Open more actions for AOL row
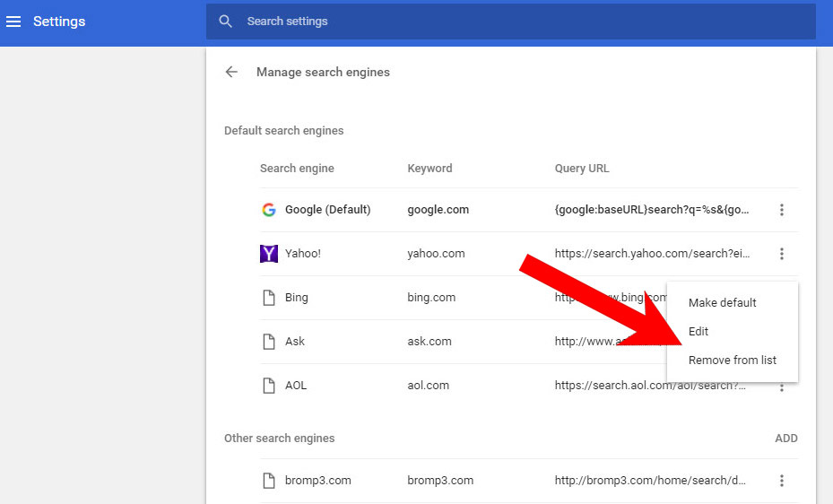833x504 pixels. tap(782, 387)
